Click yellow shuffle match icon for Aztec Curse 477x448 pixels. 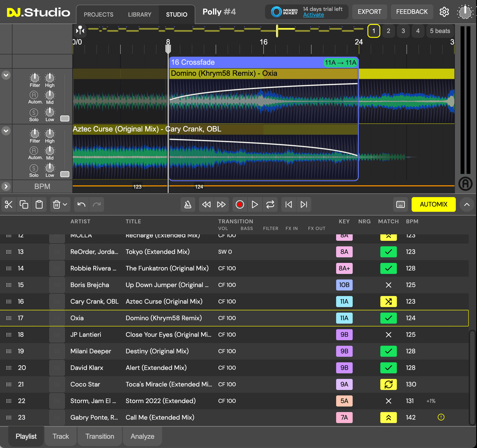388,301
